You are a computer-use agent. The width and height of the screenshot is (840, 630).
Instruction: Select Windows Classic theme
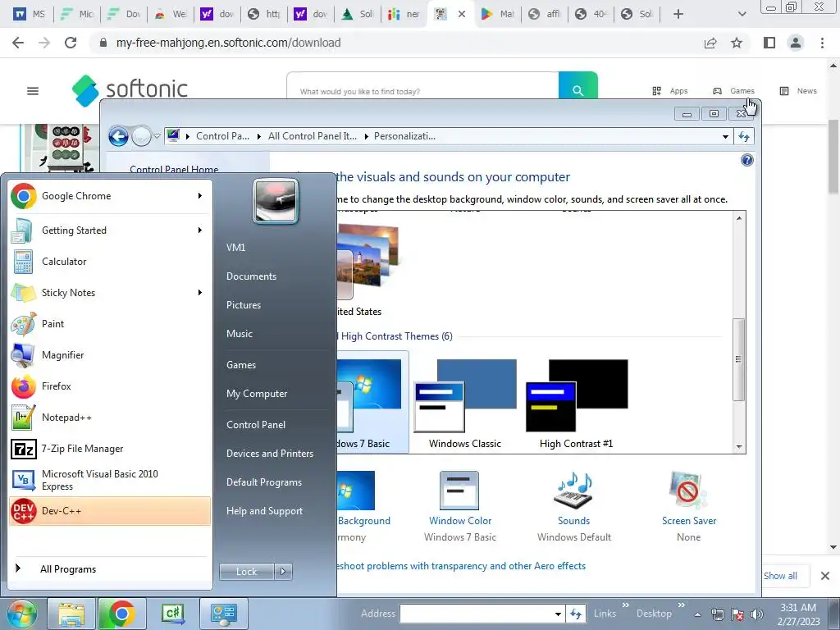click(464, 404)
